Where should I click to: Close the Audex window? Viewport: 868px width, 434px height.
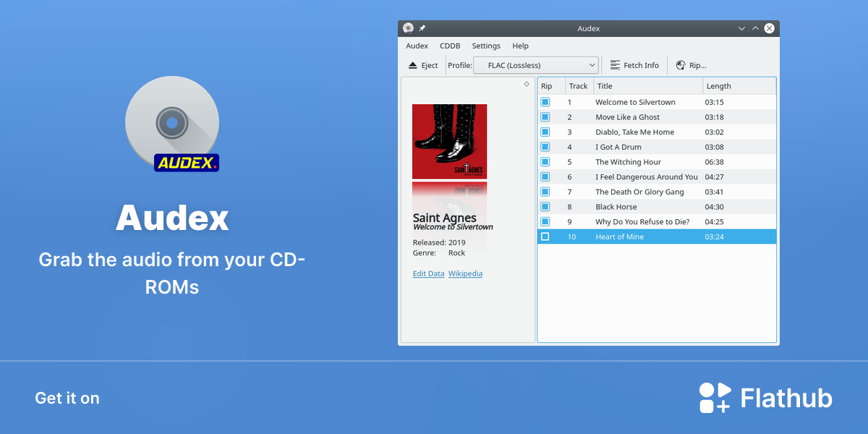click(770, 28)
